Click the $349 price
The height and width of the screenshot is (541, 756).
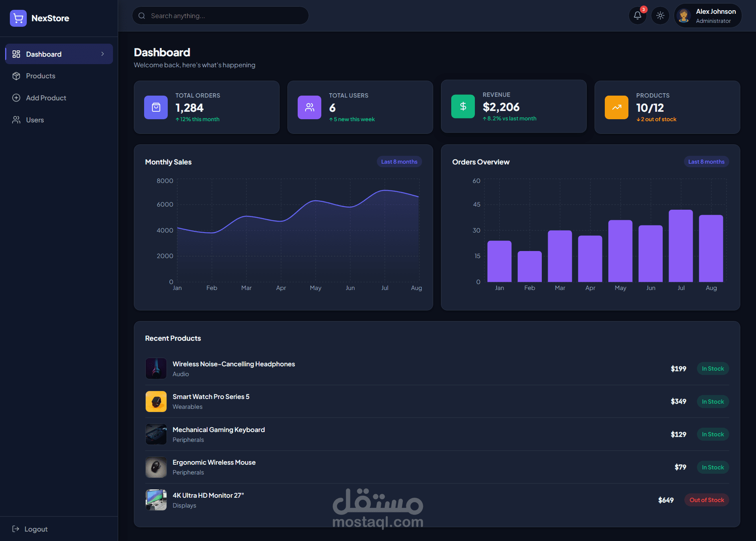pyautogui.click(x=678, y=401)
